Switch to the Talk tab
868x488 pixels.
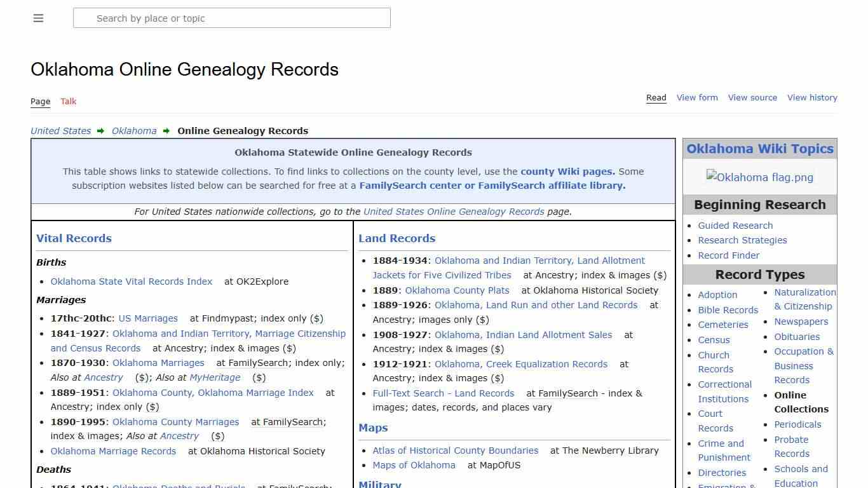tap(68, 101)
